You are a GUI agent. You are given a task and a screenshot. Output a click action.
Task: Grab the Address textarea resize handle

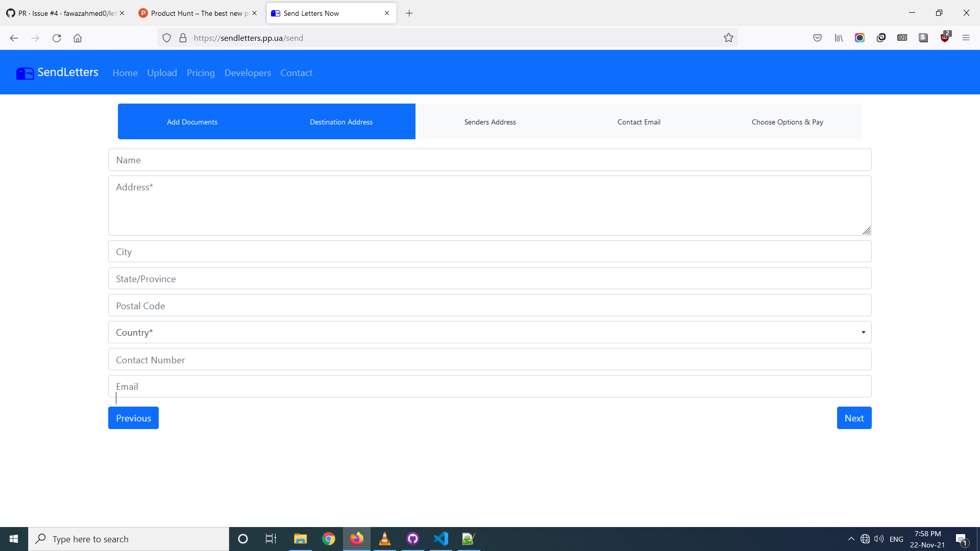pos(867,231)
